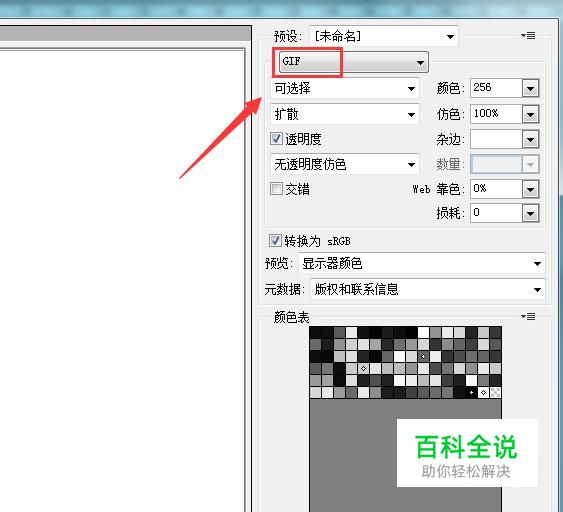
Task: Toggle the 转换为 sRGB checkbox
Action: (275, 241)
